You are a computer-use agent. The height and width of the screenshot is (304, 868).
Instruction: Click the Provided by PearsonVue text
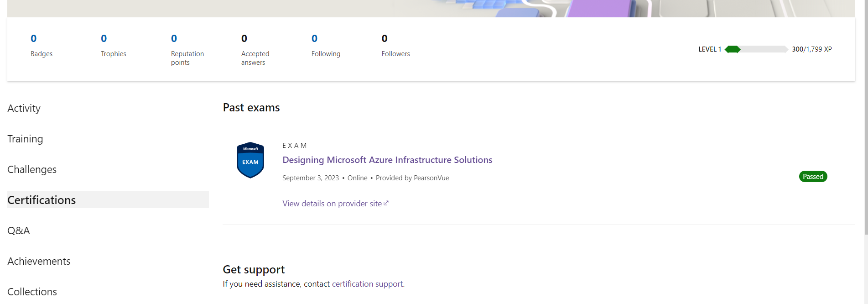coord(412,178)
